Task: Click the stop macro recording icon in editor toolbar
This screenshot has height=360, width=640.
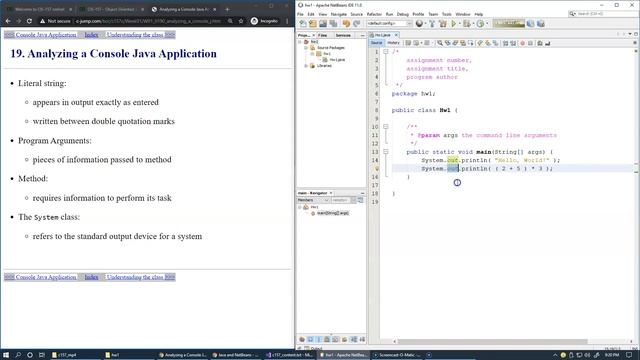Action: (x=530, y=43)
